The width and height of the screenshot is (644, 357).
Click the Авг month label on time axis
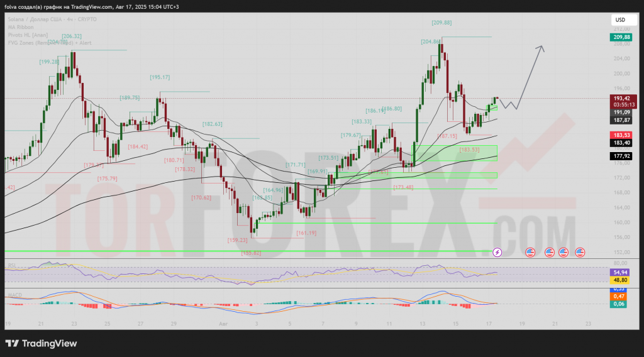(x=223, y=324)
